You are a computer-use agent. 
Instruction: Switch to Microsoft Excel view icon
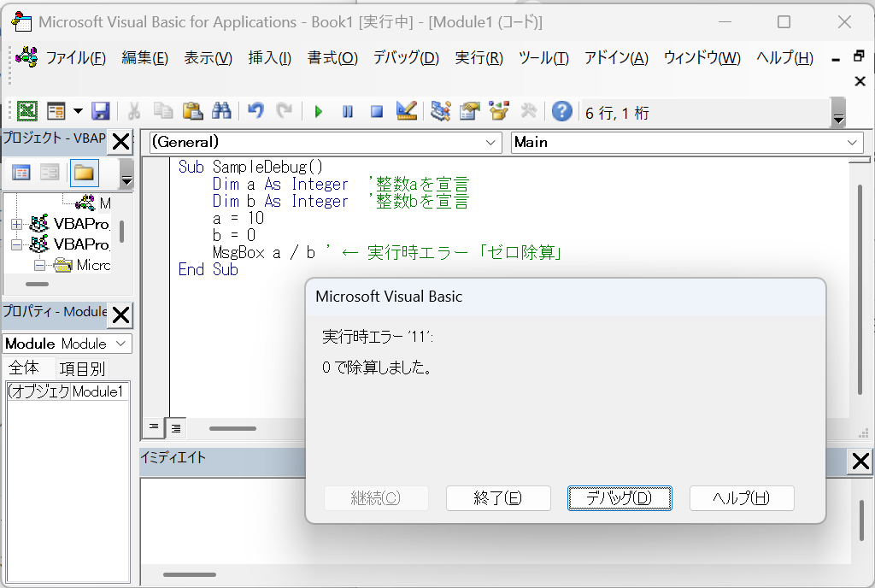click(26, 111)
